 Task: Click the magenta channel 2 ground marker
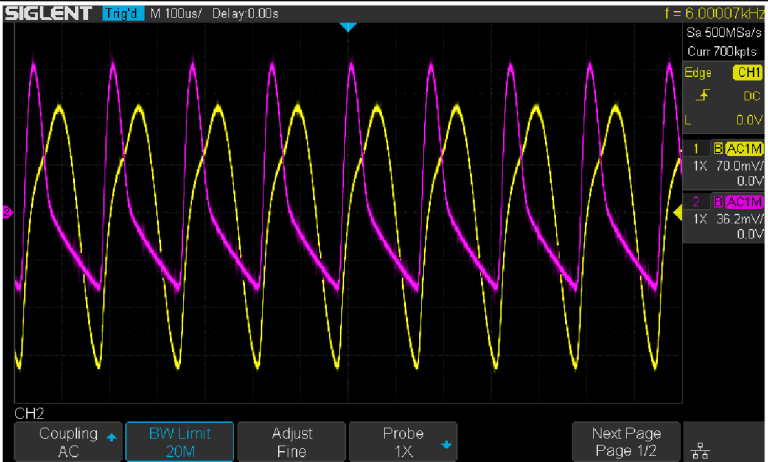pyautogui.click(x=6, y=212)
